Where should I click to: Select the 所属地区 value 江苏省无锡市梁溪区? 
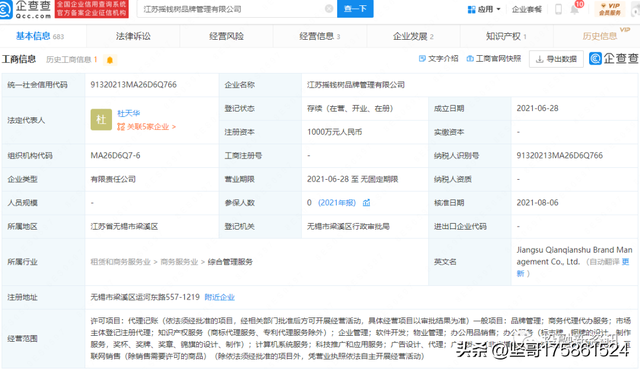[x=124, y=226]
